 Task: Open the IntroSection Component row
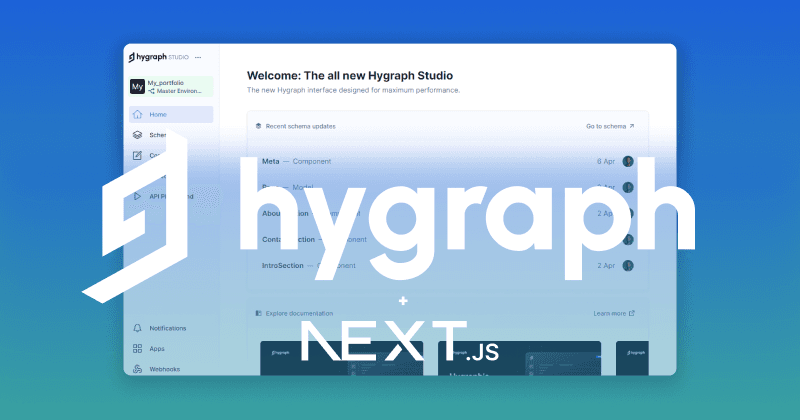click(x=447, y=265)
